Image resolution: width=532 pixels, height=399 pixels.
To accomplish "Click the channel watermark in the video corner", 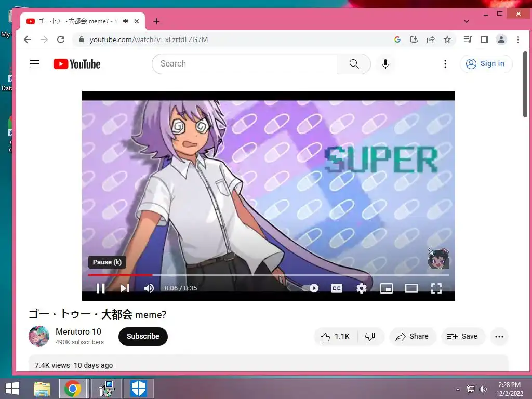I will click(438, 259).
